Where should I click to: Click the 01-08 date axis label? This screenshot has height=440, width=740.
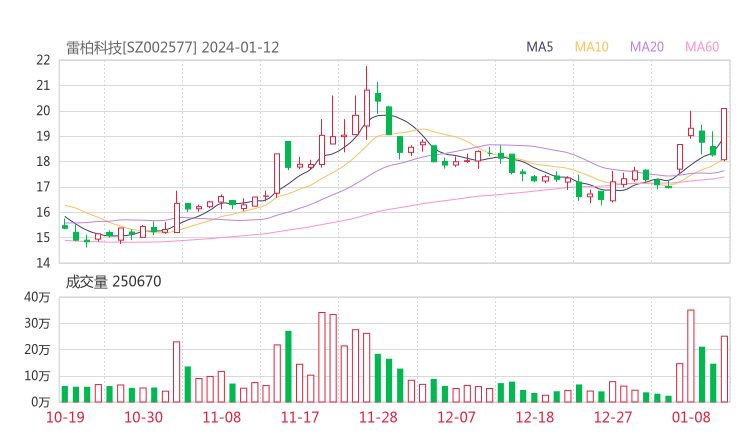click(x=691, y=417)
